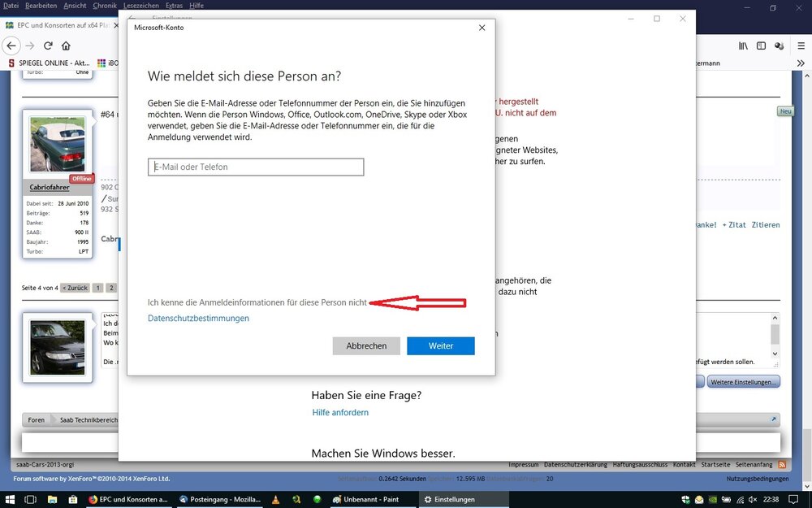Go to forum page 2

coord(110,288)
